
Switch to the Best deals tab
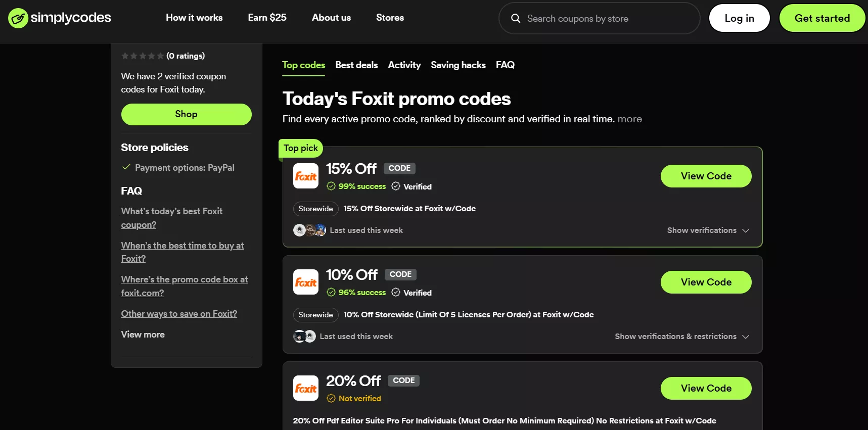356,65
